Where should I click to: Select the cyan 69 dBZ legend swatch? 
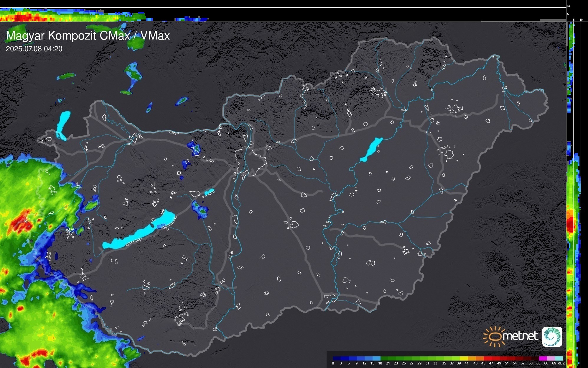(559, 358)
